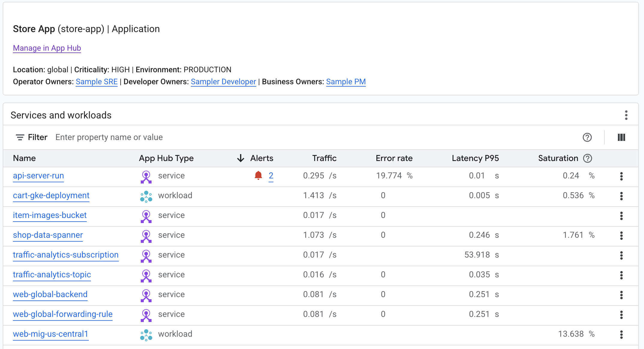View the 2 alerts for api-server-run
This screenshot has height=349, width=644.
coord(270,175)
